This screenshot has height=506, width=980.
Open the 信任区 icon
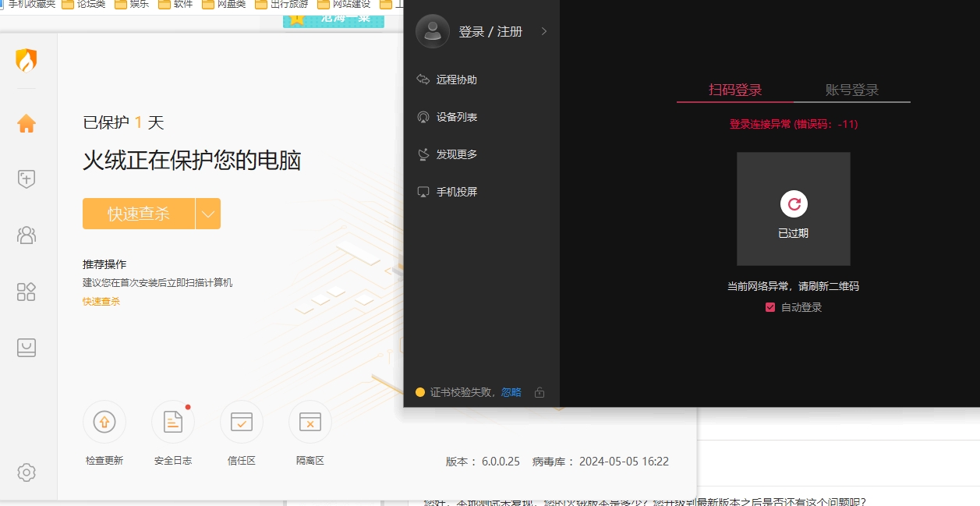241,421
